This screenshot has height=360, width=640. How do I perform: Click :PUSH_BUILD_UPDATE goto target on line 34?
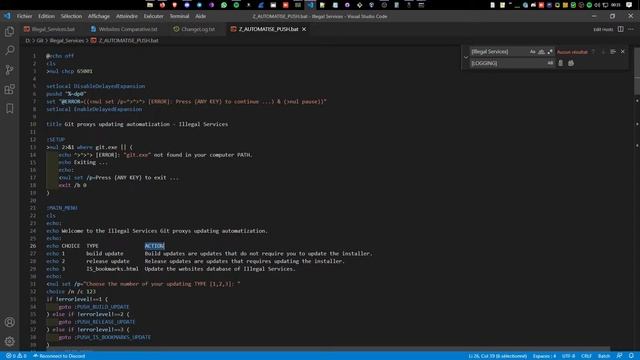tap(102, 307)
